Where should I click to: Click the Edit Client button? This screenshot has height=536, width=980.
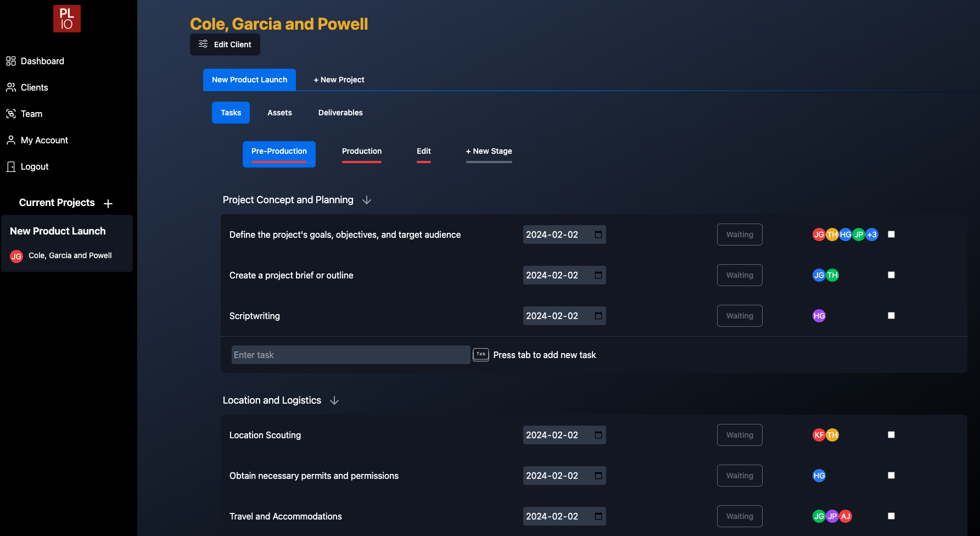point(225,44)
